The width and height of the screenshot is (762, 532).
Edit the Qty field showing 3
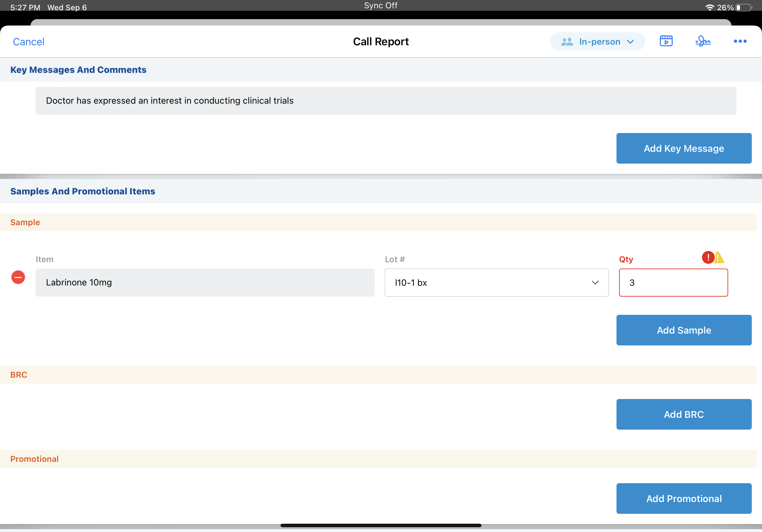coord(673,283)
